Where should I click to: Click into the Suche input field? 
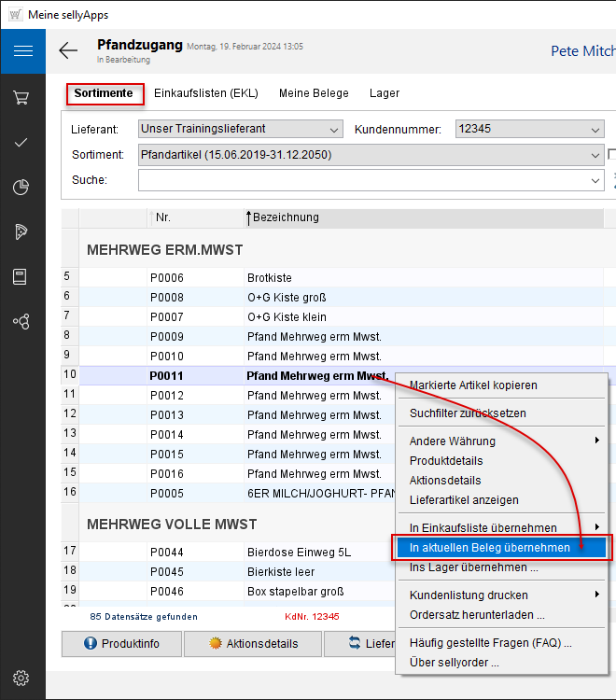click(364, 179)
